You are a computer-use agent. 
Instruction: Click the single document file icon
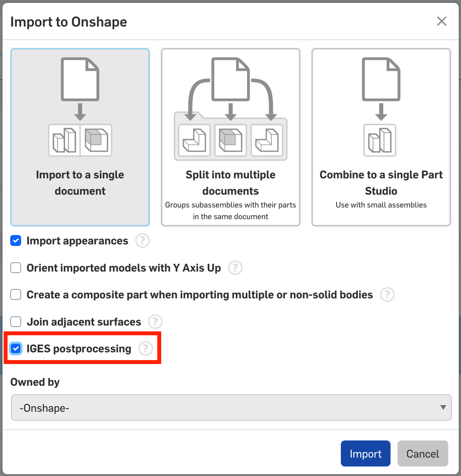pos(80,79)
